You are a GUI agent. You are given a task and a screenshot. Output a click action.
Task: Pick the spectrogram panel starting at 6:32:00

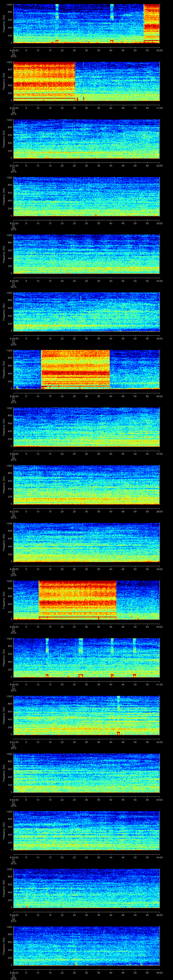87,196
